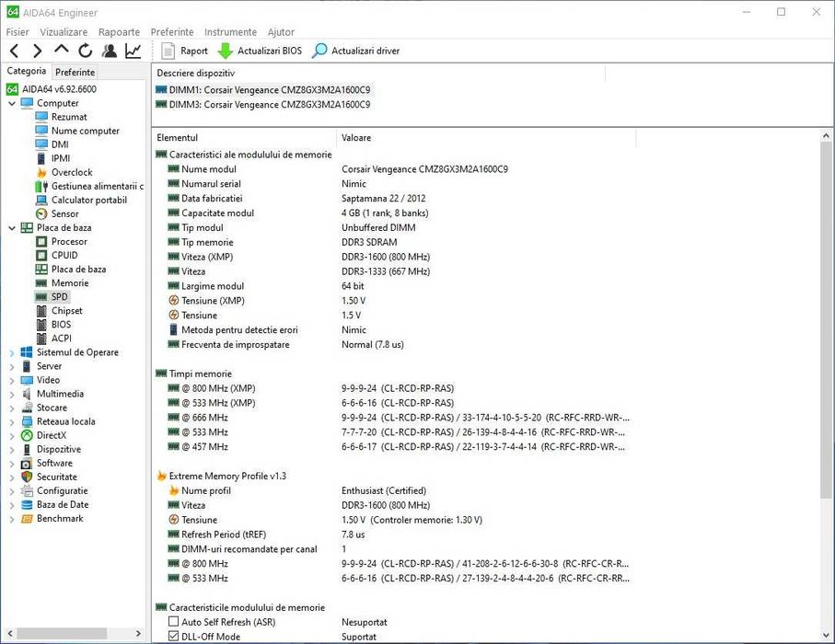Click the Dispozitive icon in the tree
835x644 pixels.
click(x=27, y=449)
